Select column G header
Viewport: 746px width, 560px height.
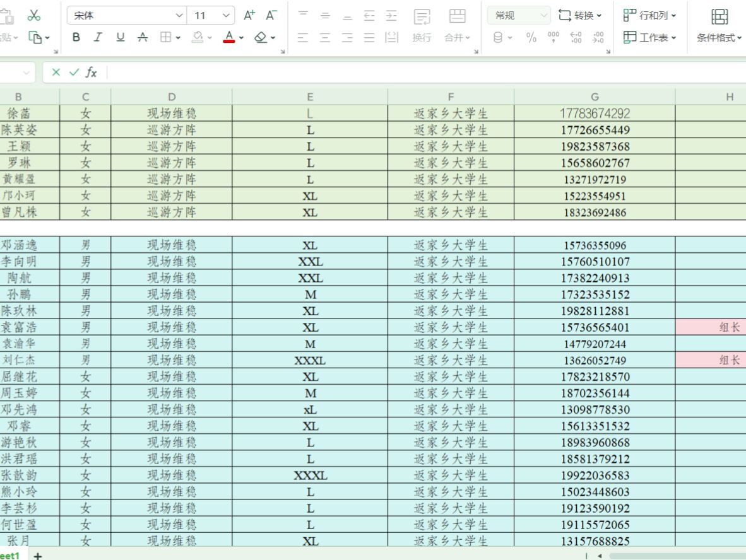pos(595,97)
